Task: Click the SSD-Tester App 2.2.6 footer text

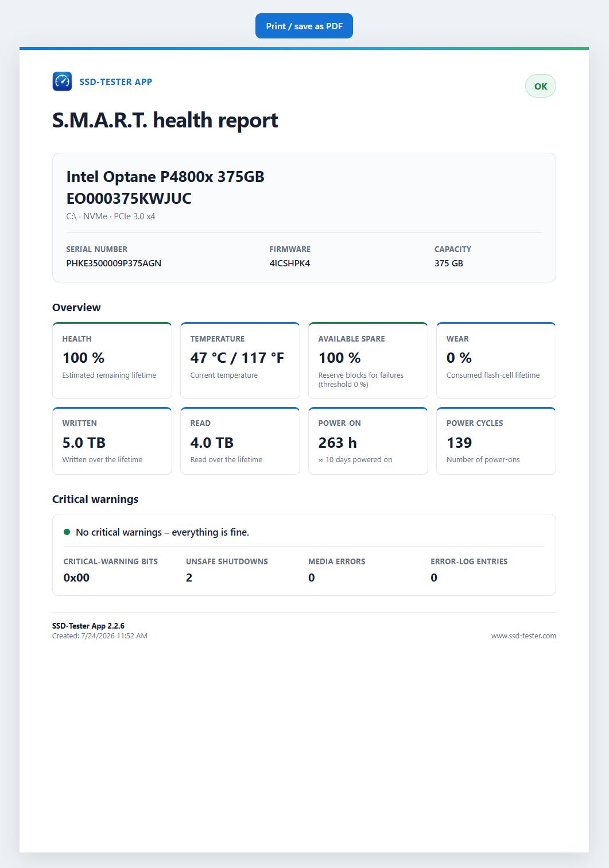Action: (x=88, y=626)
